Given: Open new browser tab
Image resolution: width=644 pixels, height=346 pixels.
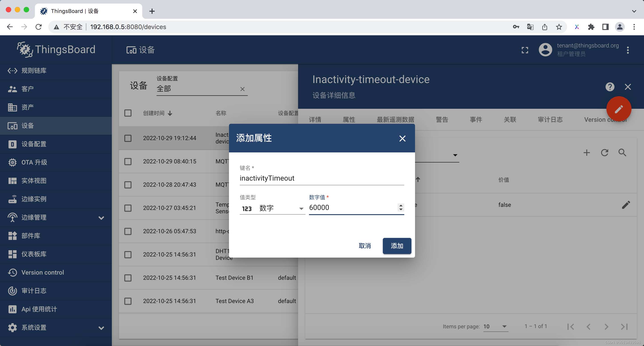Looking at the screenshot, I should (x=152, y=11).
